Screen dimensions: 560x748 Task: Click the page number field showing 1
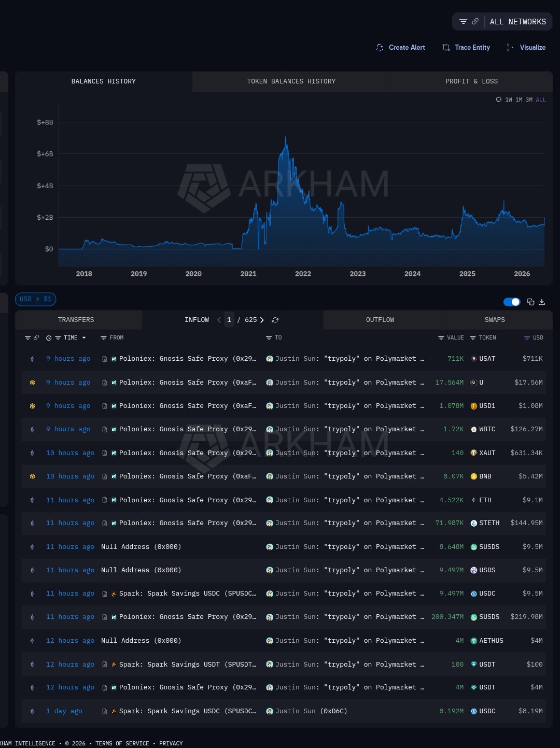[x=229, y=320]
